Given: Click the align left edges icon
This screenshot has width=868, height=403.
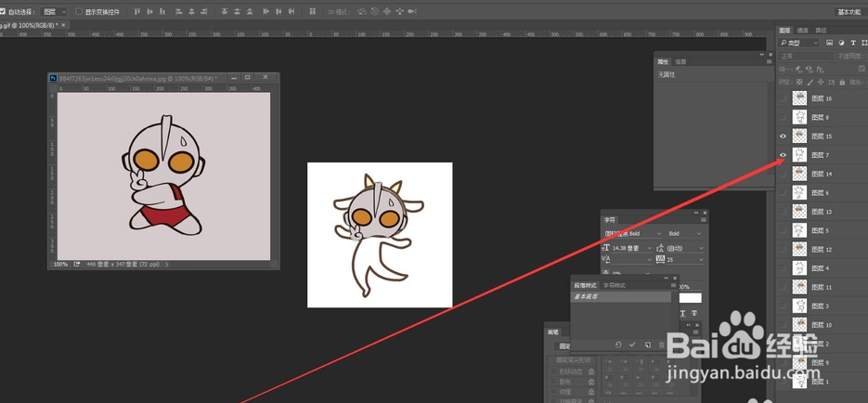Looking at the screenshot, I should 181,12.
